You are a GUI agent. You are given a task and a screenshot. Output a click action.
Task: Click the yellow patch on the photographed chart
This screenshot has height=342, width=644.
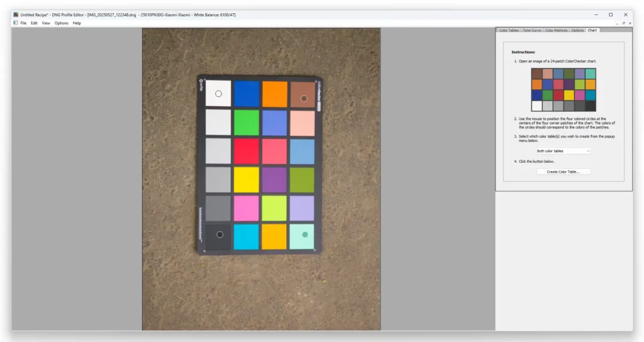pos(246,179)
